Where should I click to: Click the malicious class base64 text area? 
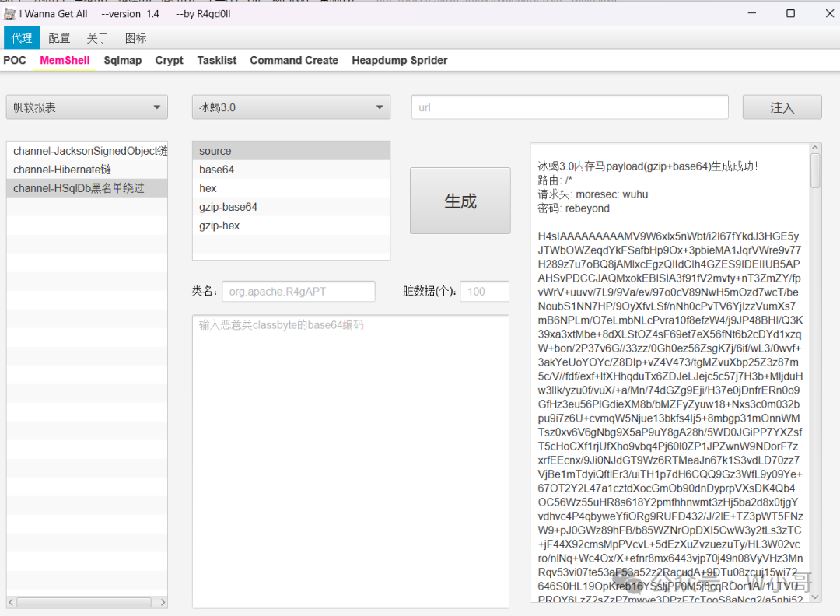click(x=350, y=461)
